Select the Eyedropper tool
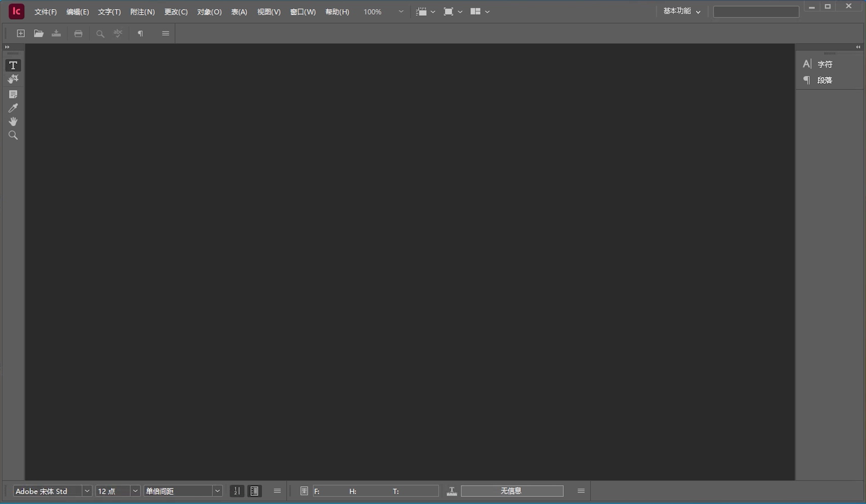Image resolution: width=866 pixels, height=504 pixels. tap(13, 107)
